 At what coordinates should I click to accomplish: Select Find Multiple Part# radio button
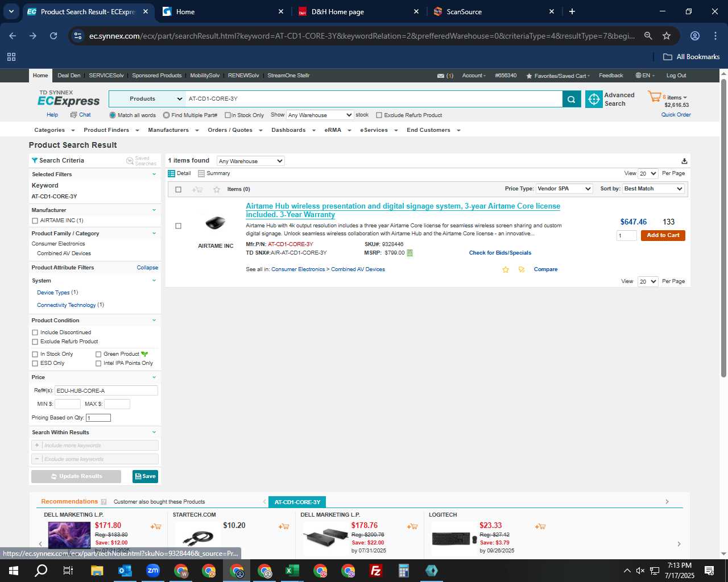166,115
